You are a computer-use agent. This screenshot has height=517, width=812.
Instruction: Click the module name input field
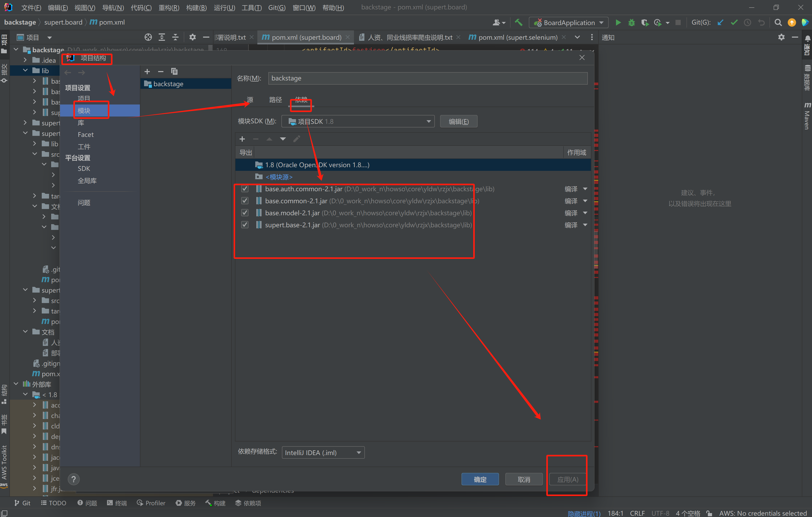[x=428, y=78]
